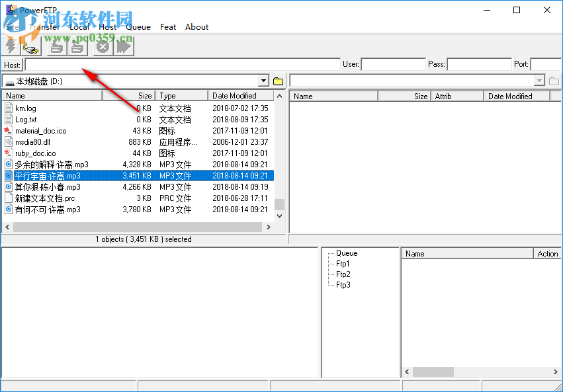Screen dimensions: 563x392
Task: Open the Transfer menu
Action: [45, 27]
